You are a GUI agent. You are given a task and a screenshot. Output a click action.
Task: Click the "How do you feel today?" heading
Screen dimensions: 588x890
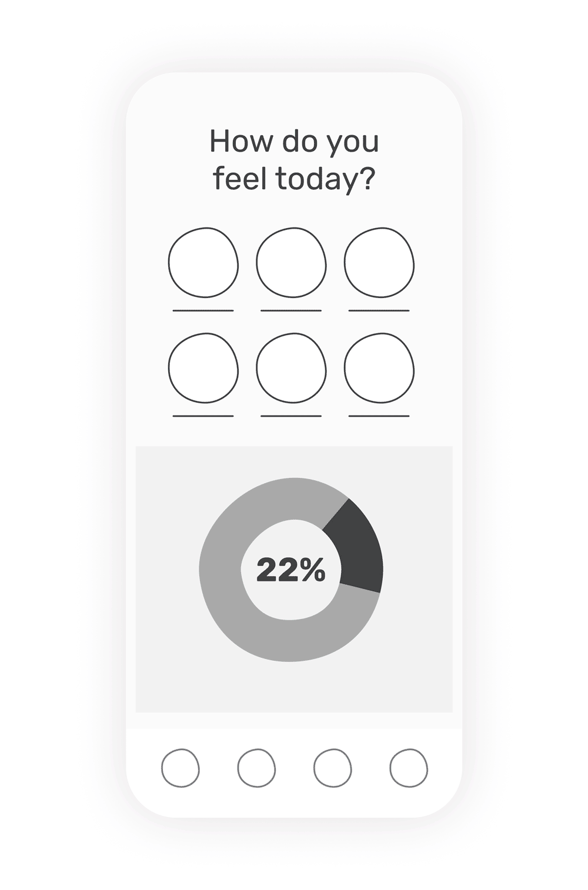(x=293, y=160)
